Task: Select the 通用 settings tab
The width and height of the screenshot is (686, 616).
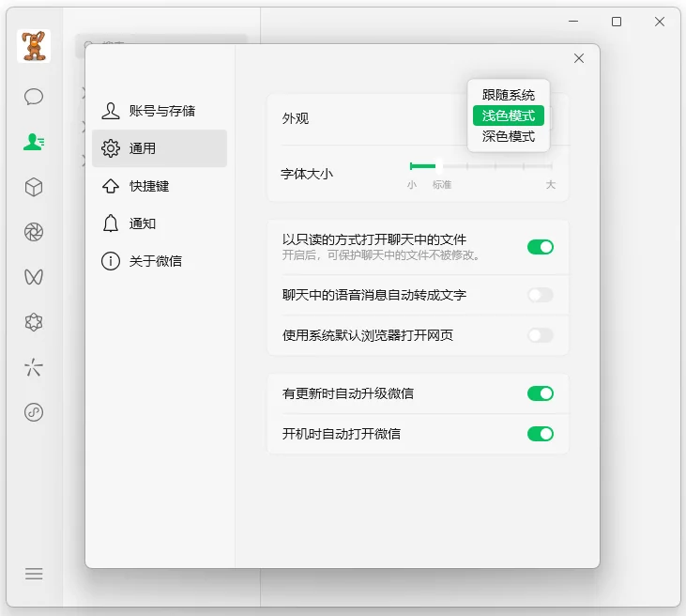Action: click(160, 148)
